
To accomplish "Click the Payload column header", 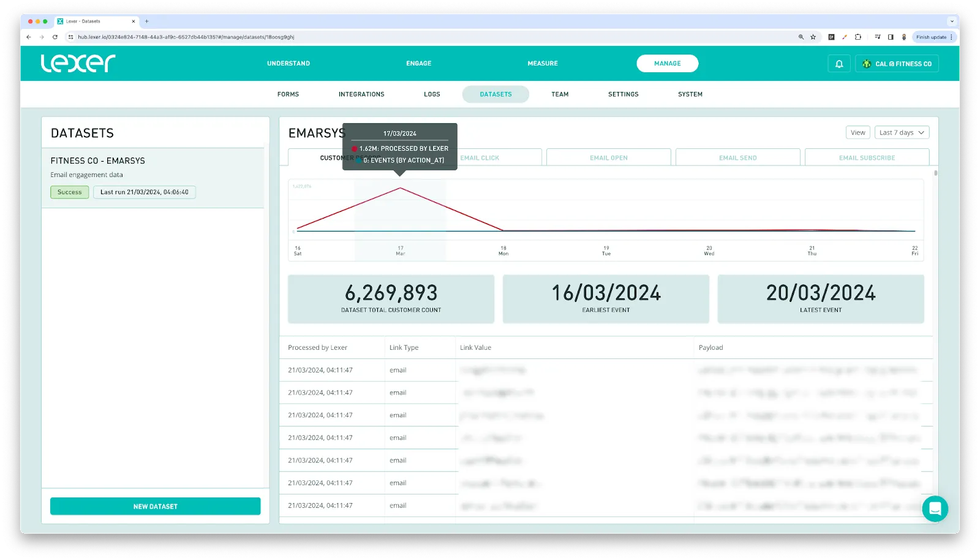I will pyautogui.click(x=710, y=347).
